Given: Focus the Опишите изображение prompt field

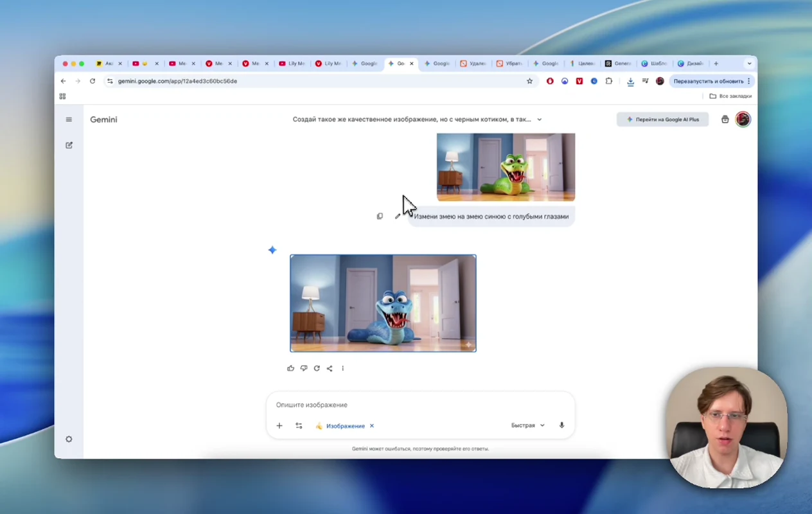Looking at the screenshot, I should [420, 405].
